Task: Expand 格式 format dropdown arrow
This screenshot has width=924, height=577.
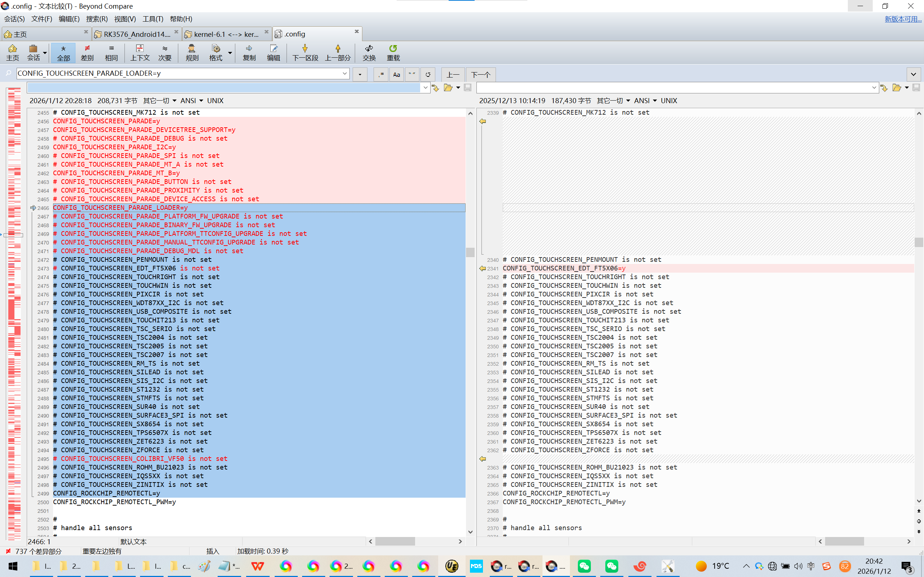Action: tap(230, 52)
